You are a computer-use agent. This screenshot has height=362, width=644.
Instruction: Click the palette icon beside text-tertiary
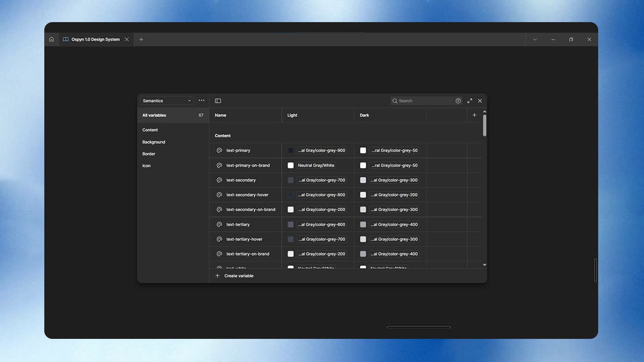coord(219,224)
